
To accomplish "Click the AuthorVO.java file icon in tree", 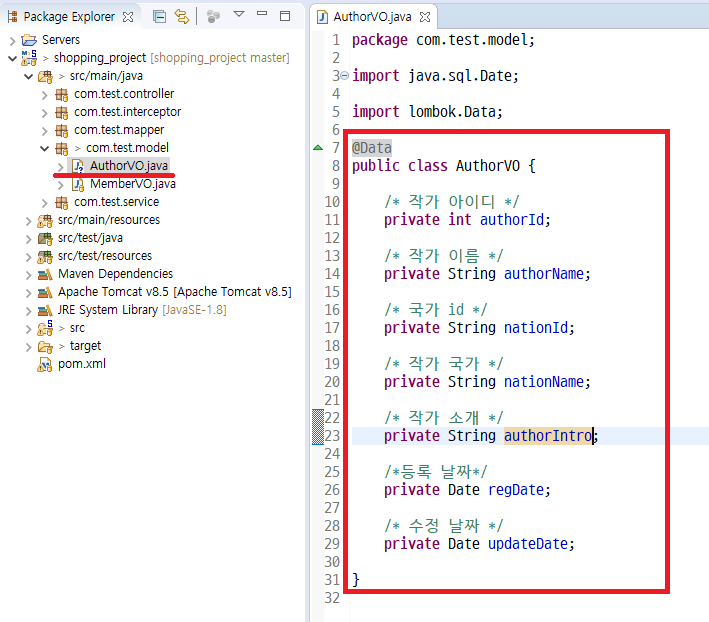I will [x=78, y=166].
